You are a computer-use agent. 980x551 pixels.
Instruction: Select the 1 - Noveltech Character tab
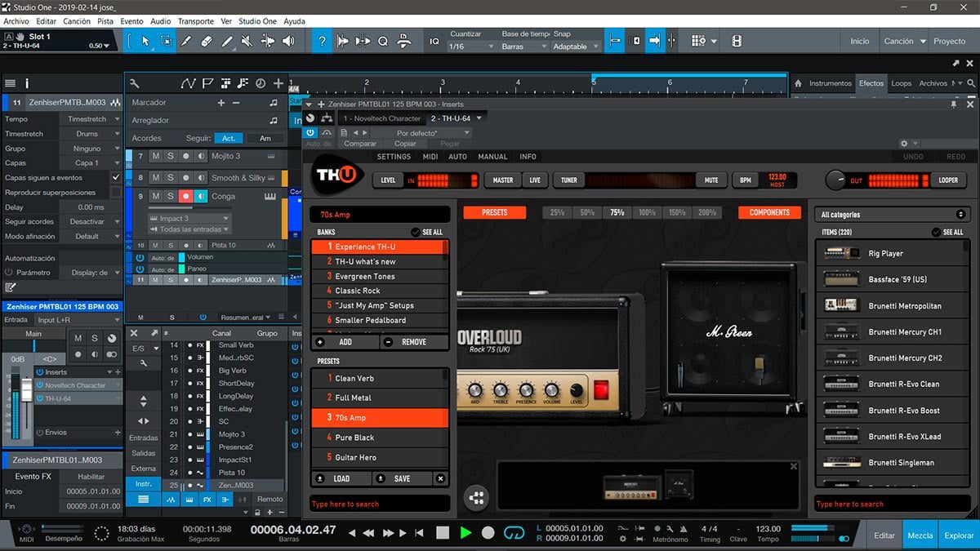pyautogui.click(x=381, y=118)
